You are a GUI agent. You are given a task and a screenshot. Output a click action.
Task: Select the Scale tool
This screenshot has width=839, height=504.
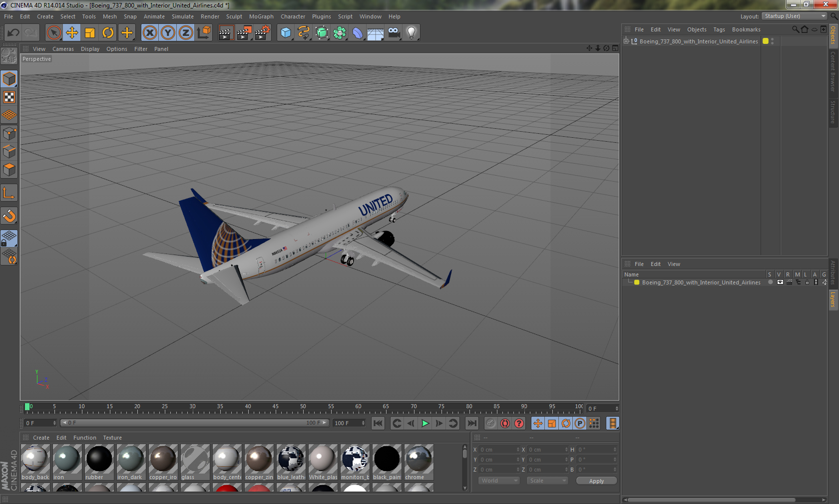tap(90, 33)
